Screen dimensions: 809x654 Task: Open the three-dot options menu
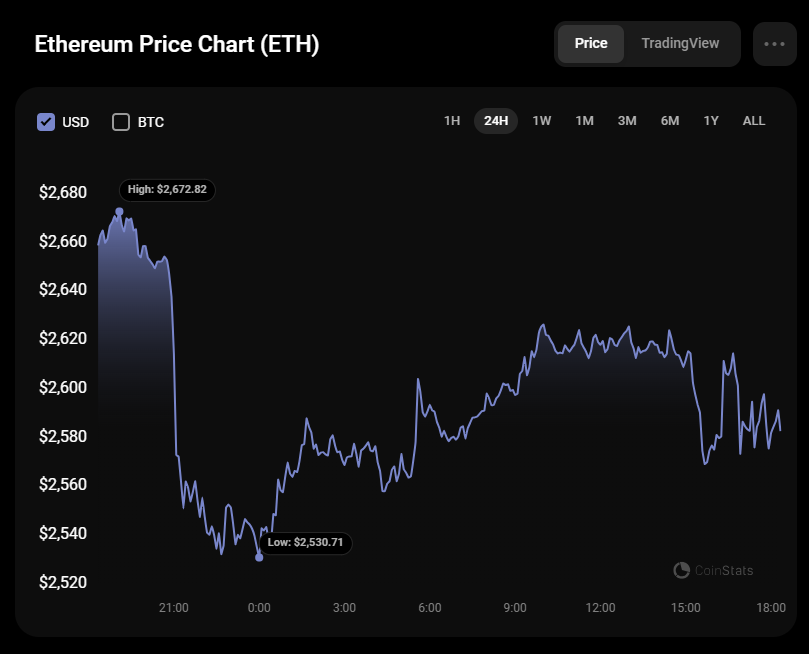coord(774,43)
